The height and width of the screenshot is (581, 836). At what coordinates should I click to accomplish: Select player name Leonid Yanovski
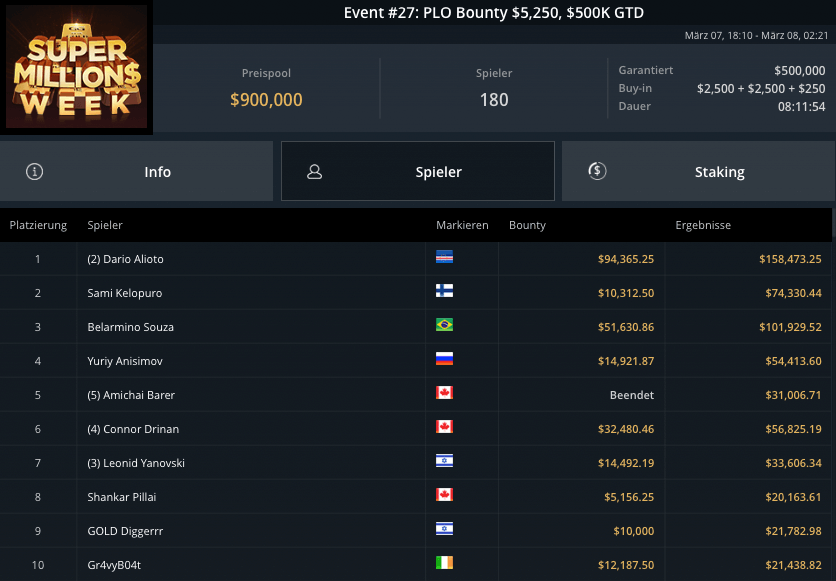click(136, 463)
